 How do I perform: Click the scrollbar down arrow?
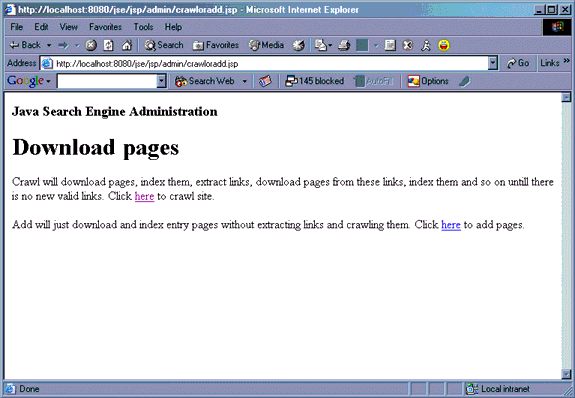567,375
